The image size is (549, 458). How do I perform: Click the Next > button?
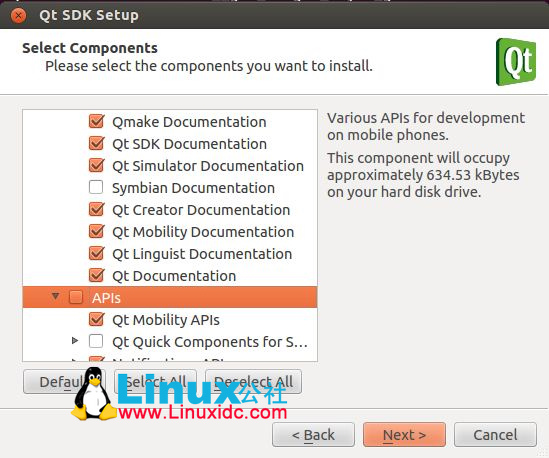click(404, 435)
